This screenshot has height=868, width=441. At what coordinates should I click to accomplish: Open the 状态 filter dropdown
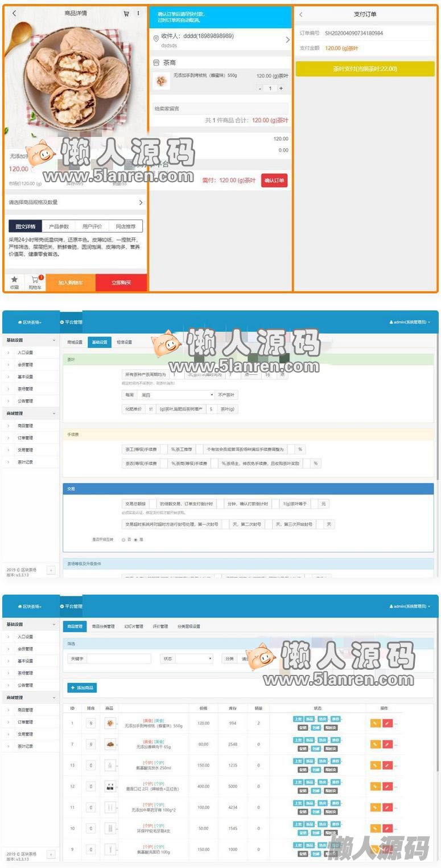(x=193, y=658)
